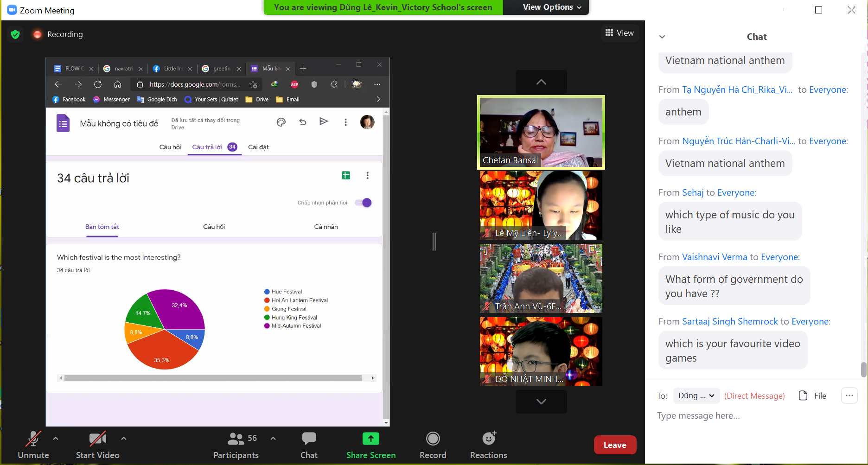Expand the View Options dropdown
868x465 pixels.
pyautogui.click(x=552, y=7)
